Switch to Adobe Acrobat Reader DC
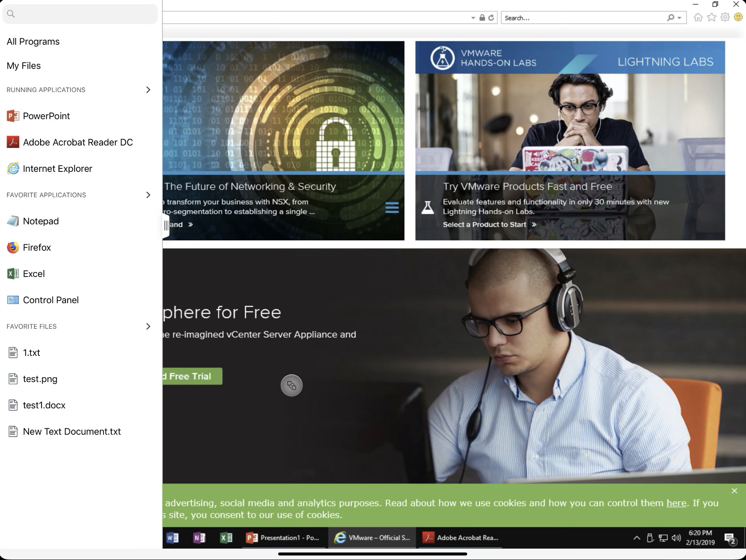 click(70, 142)
